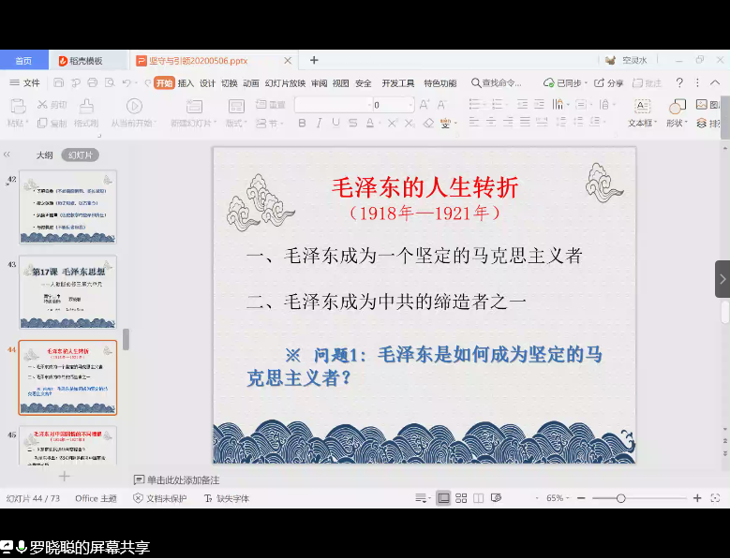Decrease font size with A- icon

(x=441, y=105)
